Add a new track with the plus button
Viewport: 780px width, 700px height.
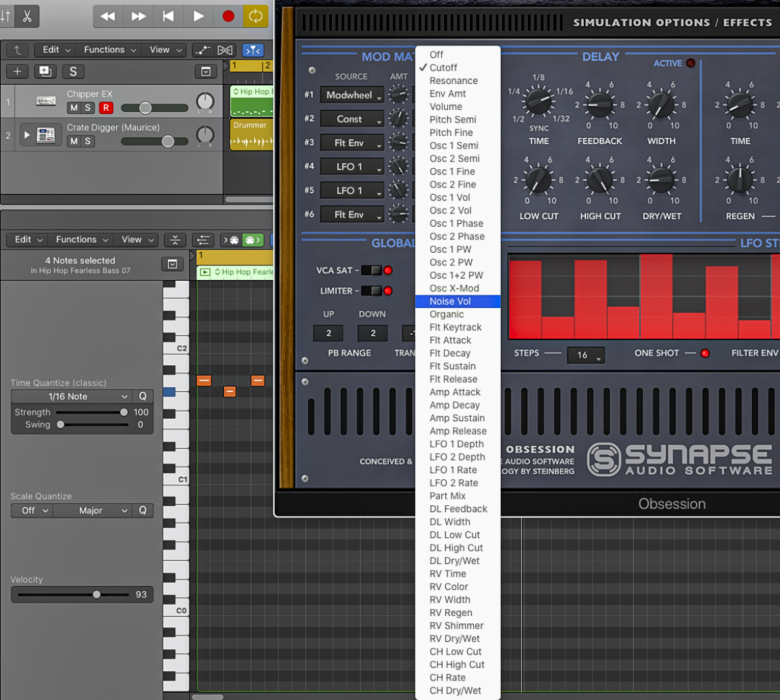[17, 71]
